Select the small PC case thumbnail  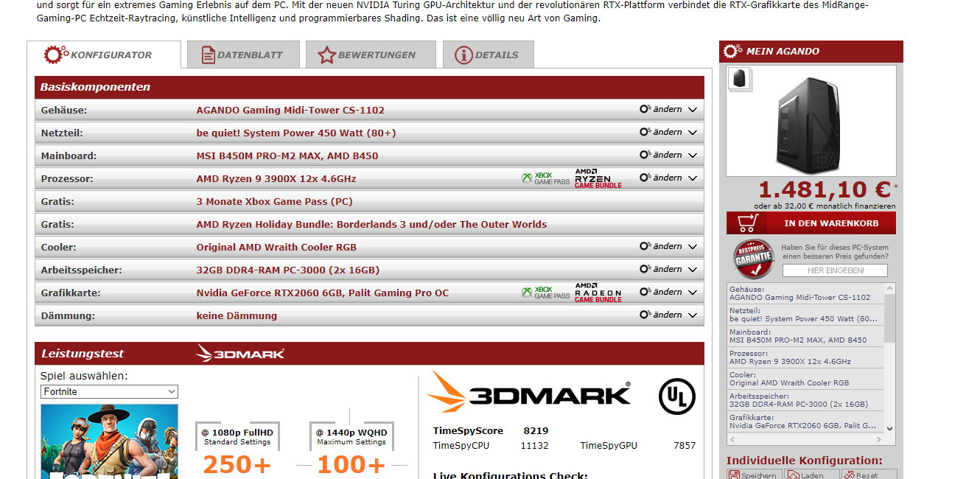[x=740, y=79]
